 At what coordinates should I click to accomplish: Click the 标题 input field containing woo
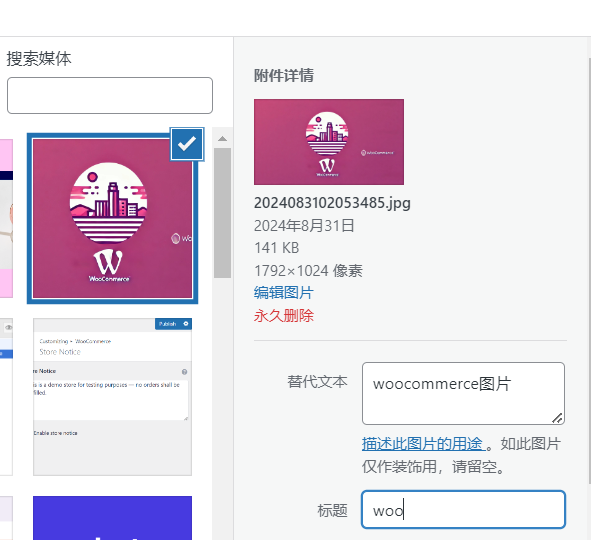pyautogui.click(x=463, y=509)
